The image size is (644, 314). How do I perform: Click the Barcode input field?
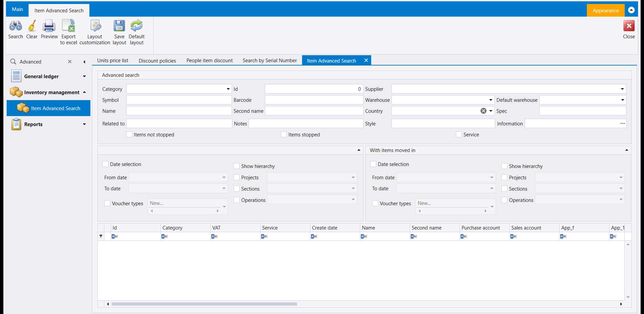314,100
